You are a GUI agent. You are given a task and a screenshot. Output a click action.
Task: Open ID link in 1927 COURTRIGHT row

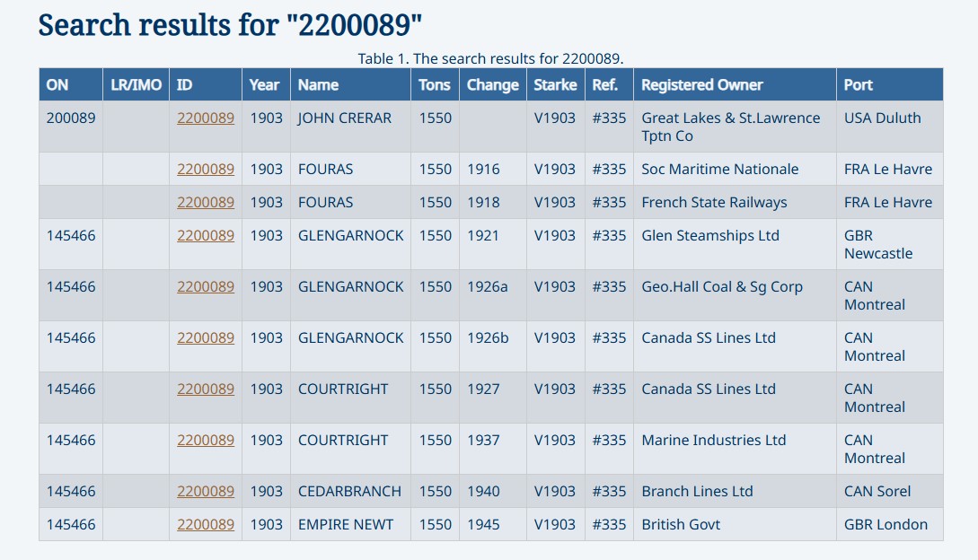tap(205, 389)
